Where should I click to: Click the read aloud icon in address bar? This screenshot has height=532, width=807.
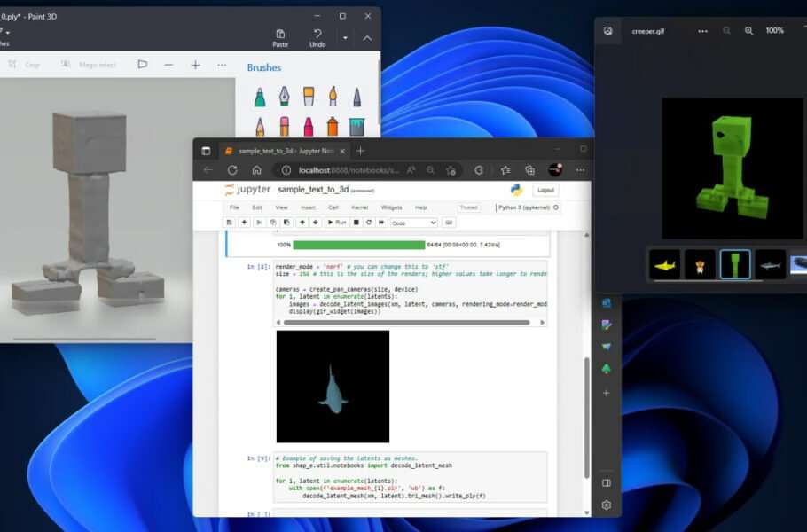[411, 170]
